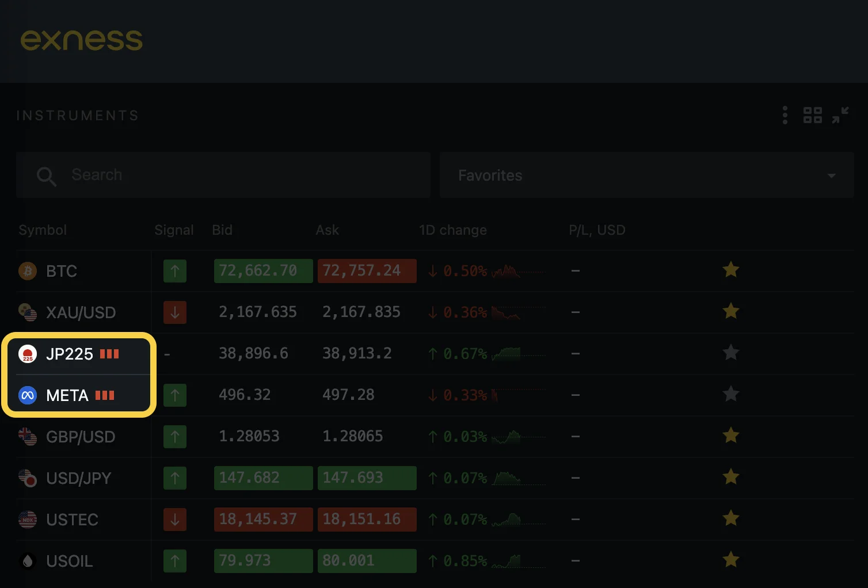This screenshot has height=588, width=868.
Task: Click the Exness logo
Action: point(82,40)
